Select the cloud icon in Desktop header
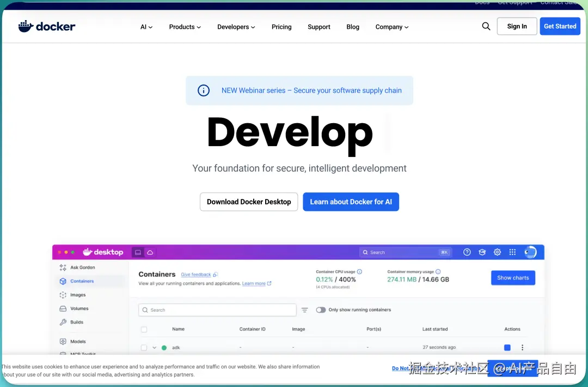This screenshot has height=387, width=588. point(150,252)
